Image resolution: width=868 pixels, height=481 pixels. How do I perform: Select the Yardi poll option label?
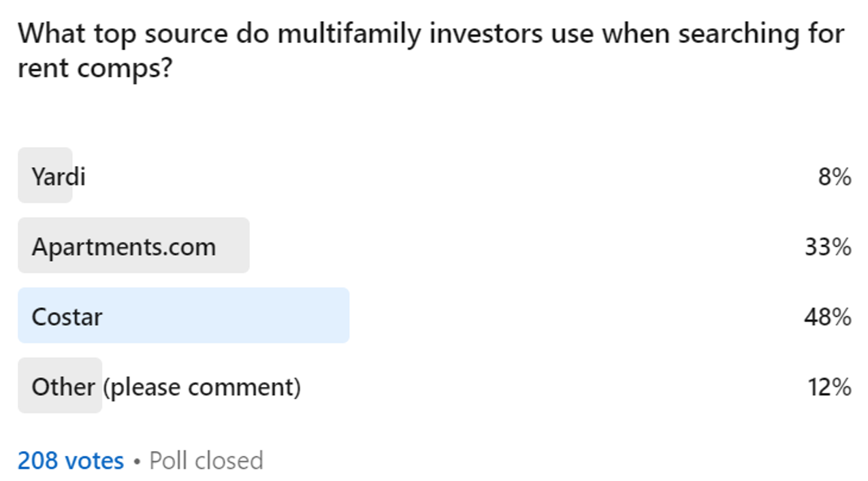[59, 177]
